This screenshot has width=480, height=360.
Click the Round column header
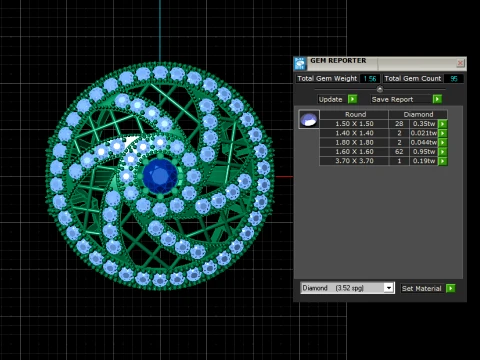tap(355, 114)
